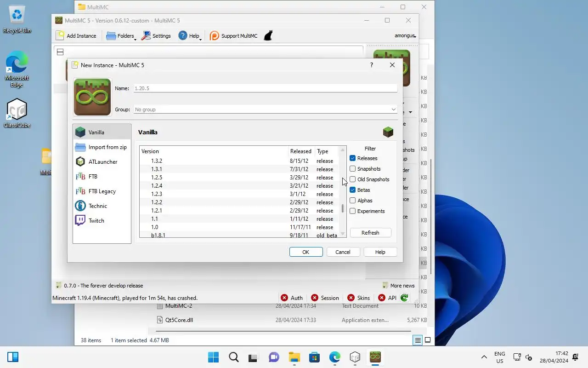Select MultiMC-2 file in File Explorer
The image size is (588, 368).
pyautogui.click(x=178, y=306)
